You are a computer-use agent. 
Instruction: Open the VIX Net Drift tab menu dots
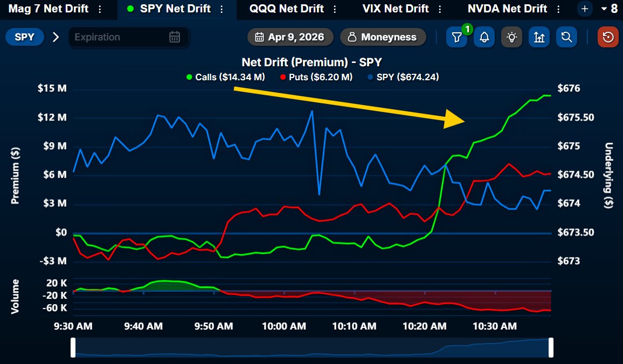pos(440,9)
